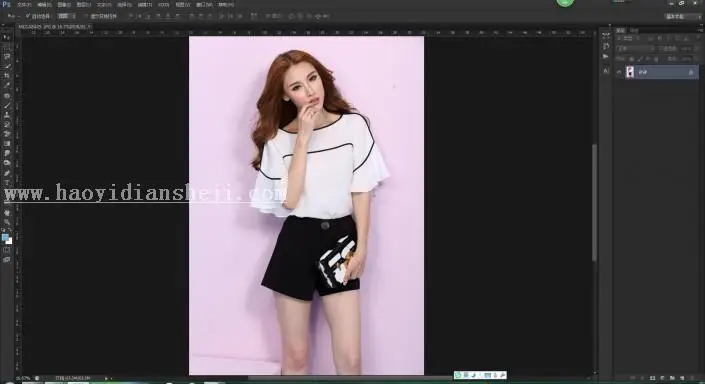Screen dimensions: 705x384
Task: Select the Gradient tool
Action: click(6, 143)
